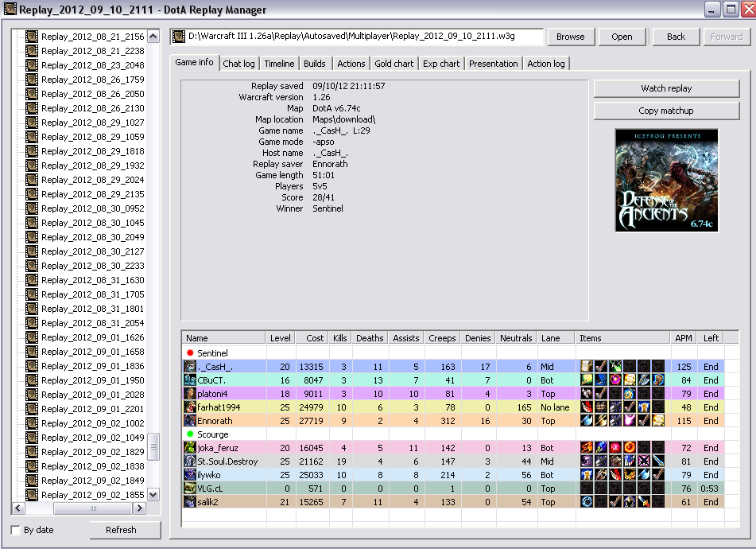756x549 pixels.
Task: Switch to the Chat log tab
Action: click(x=238, y=64)
